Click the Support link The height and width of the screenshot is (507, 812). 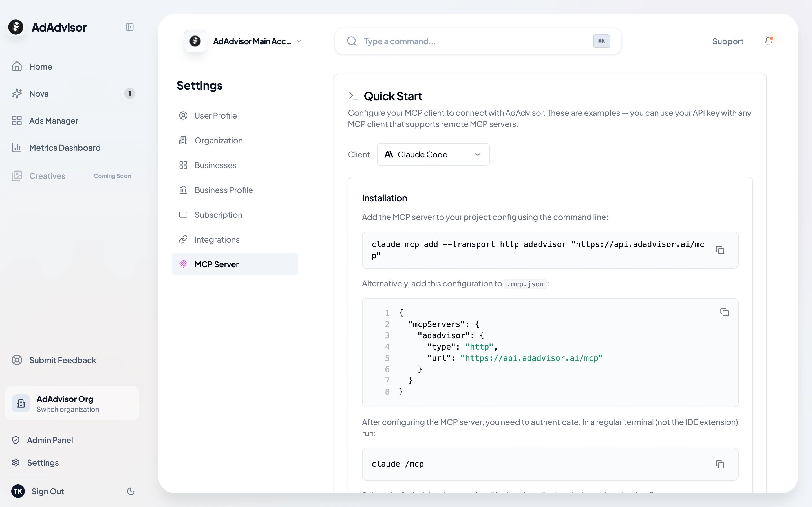[727, 41]
